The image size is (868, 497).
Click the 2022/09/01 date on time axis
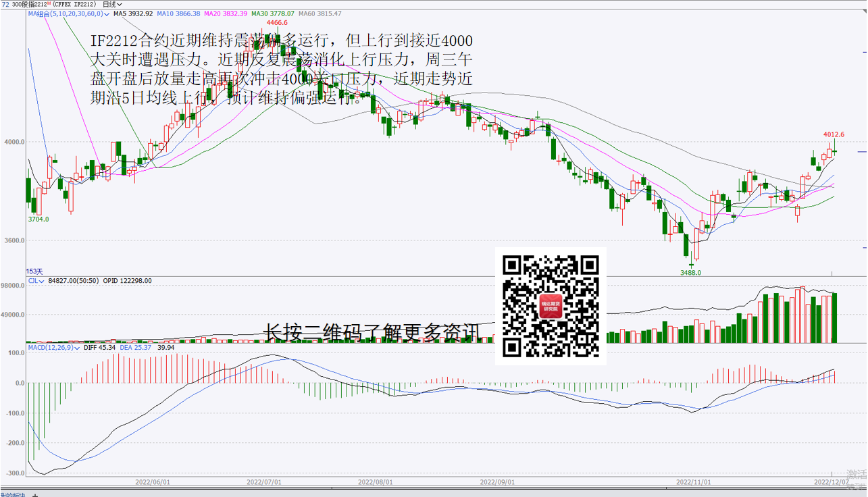coord(497,483)
